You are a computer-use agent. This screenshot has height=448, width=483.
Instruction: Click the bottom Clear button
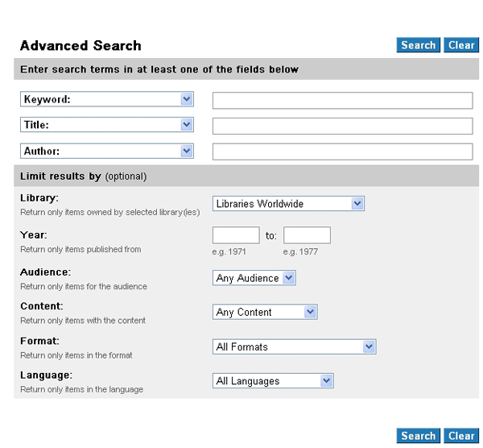461,436
